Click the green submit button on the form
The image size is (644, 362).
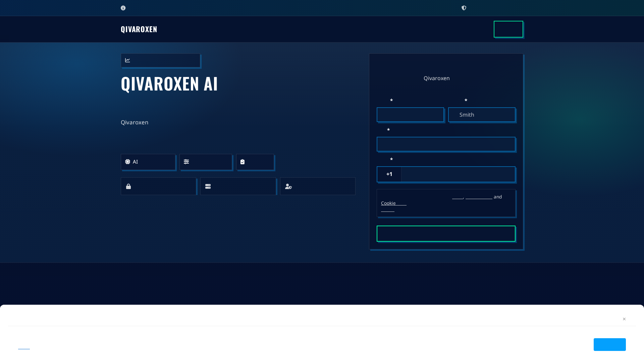446,234
